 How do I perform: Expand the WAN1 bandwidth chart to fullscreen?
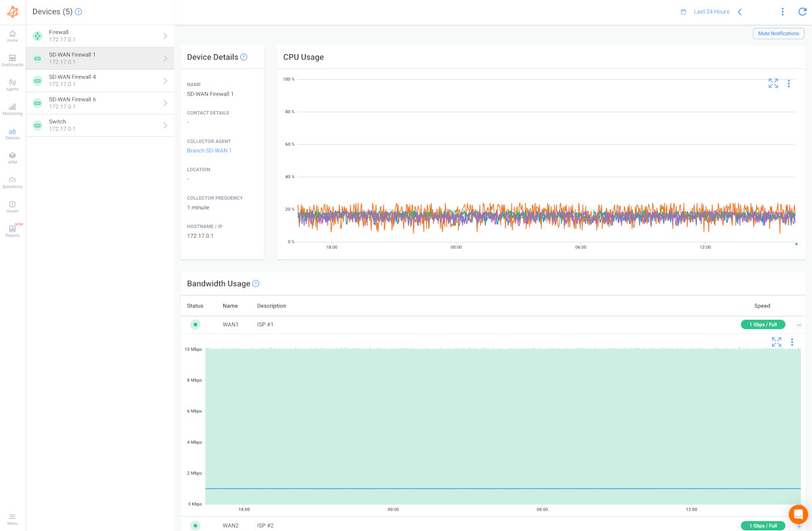click(x=776, y=341)
